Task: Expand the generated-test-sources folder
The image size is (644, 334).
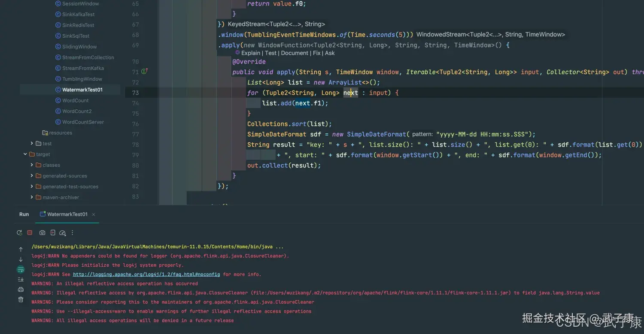Action: pyautogui.click(x=32, y=187)
